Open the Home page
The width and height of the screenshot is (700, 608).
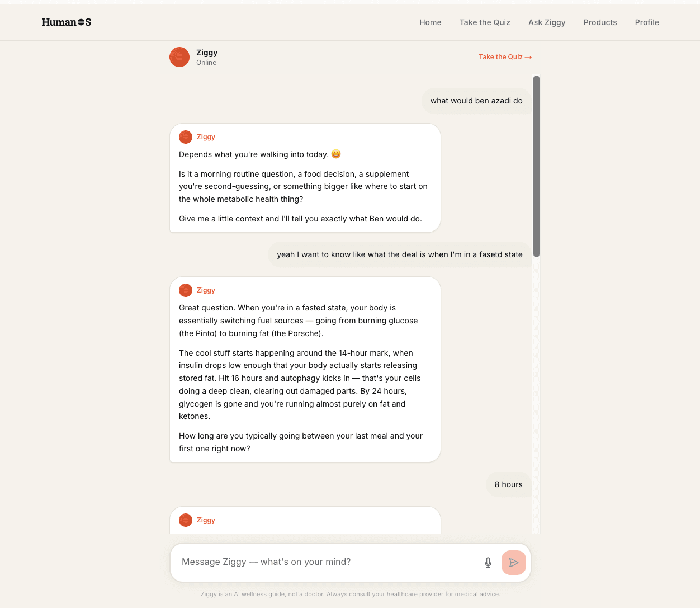coord(431,22)
